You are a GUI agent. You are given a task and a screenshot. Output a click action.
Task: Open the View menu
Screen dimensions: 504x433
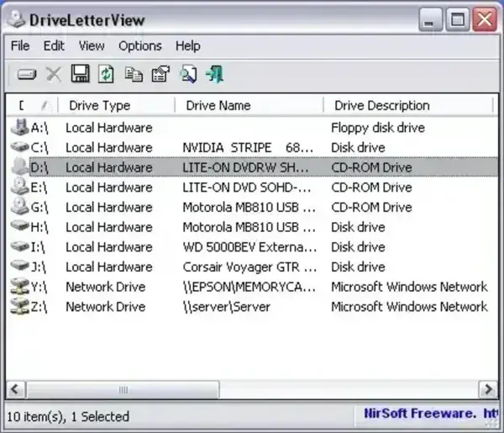click(x=92, y=45)
